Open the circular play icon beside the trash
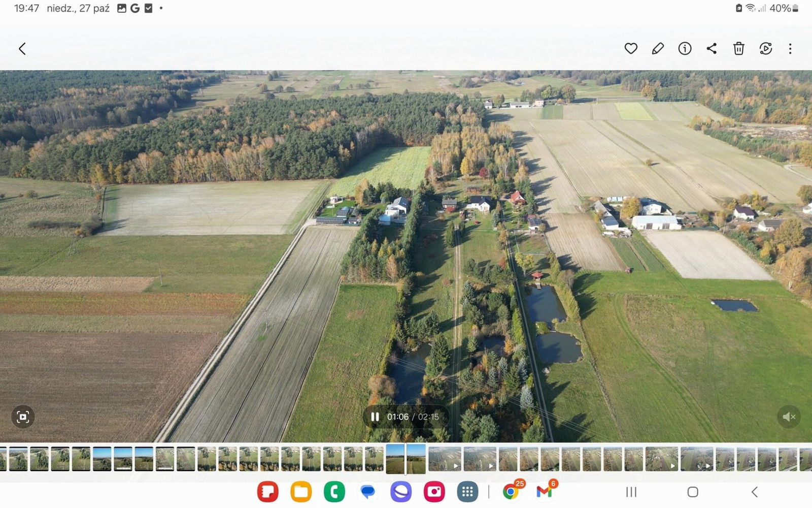Image resolution: width=812 pixels, height=508 pixels. (x=765, y=49)
